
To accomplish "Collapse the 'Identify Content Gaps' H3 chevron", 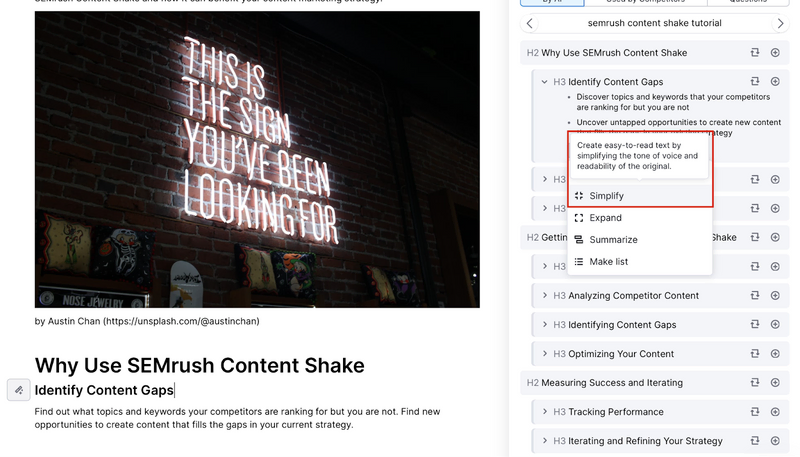I will (544, 82).
